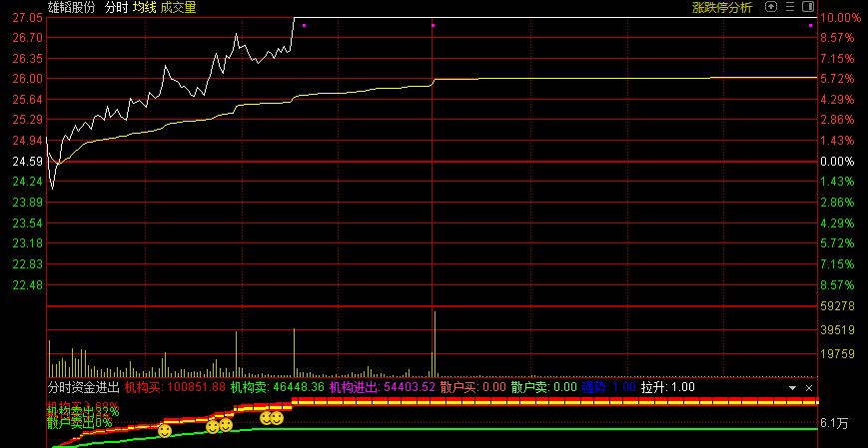Click the 成交量 legend label
Viewport: 868px width, 448px height.
point(178,7)
